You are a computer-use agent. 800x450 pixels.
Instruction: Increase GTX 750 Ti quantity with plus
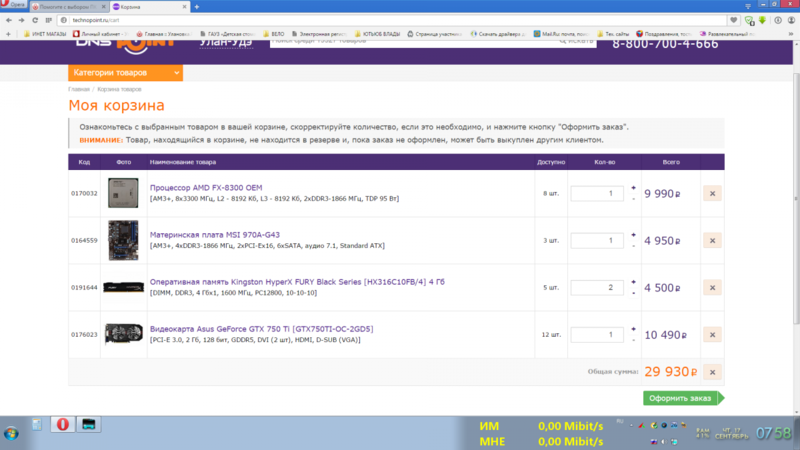[x=633, y=329]
